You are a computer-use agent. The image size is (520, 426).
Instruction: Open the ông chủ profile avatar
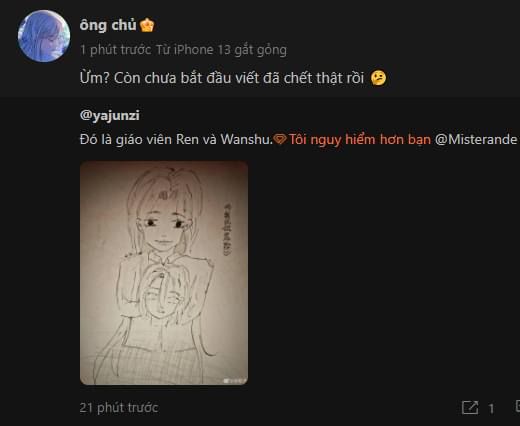pyautogui.click(x=44, y=36)
